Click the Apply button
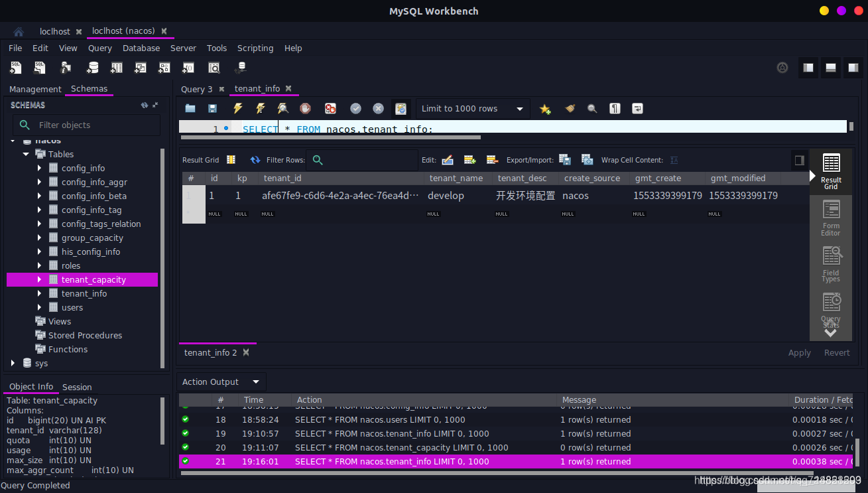Image resolution: width=868 pixels, height=493 pixels. [799, 352]
